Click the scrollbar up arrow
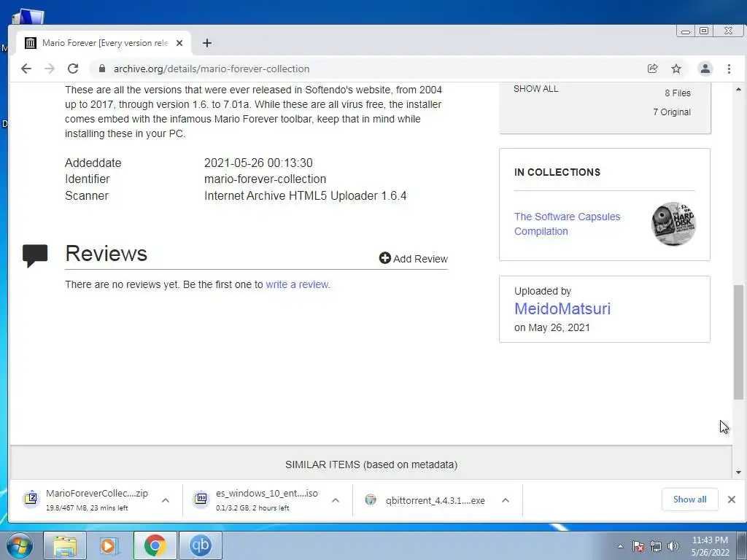The image size is (747, 560). pos(738,89)
